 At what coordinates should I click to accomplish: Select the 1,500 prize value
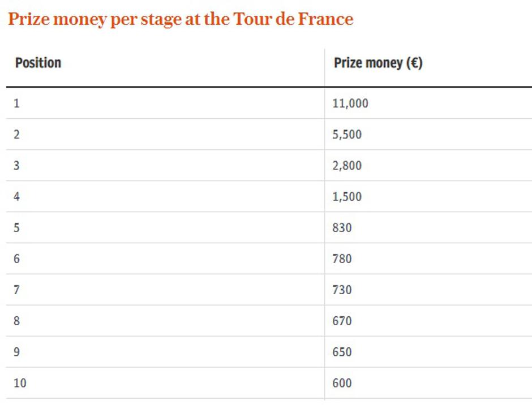coord(347,197)
